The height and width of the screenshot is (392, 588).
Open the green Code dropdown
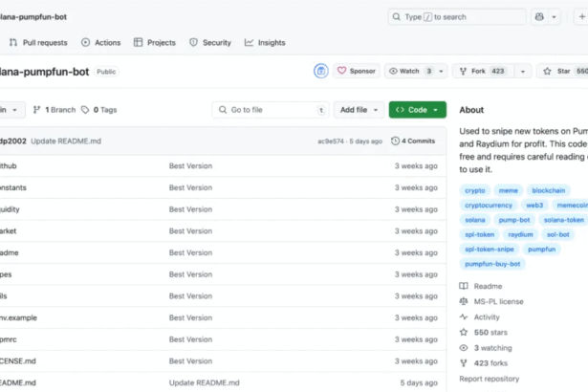click(417, 110)
